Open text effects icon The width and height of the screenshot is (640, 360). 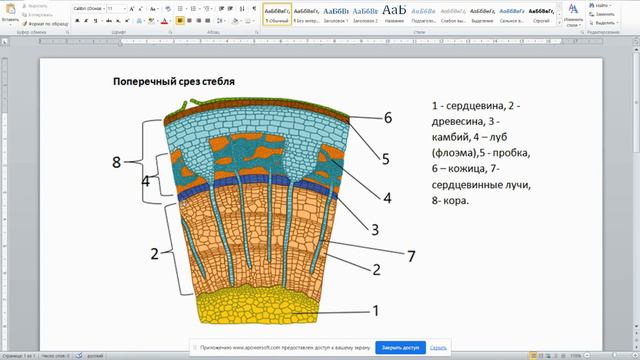click(139, 20)
